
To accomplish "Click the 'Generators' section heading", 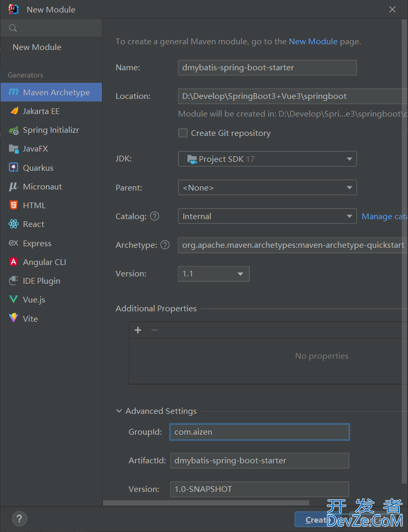I will click(25, 75).
